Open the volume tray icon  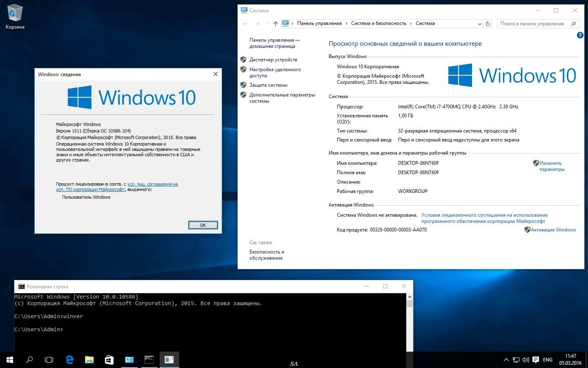(x=526, y=360)
